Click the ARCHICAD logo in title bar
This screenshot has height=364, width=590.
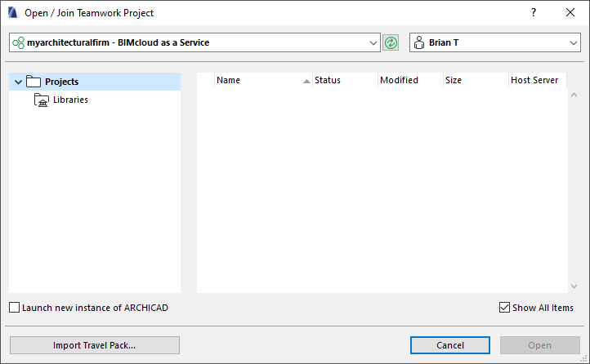point(13,13)
